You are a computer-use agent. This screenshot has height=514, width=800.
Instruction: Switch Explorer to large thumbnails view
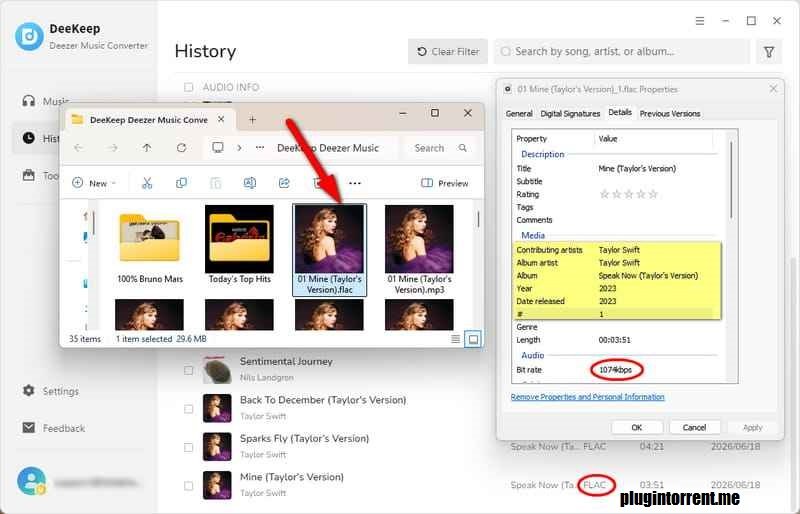click(473, 339)
